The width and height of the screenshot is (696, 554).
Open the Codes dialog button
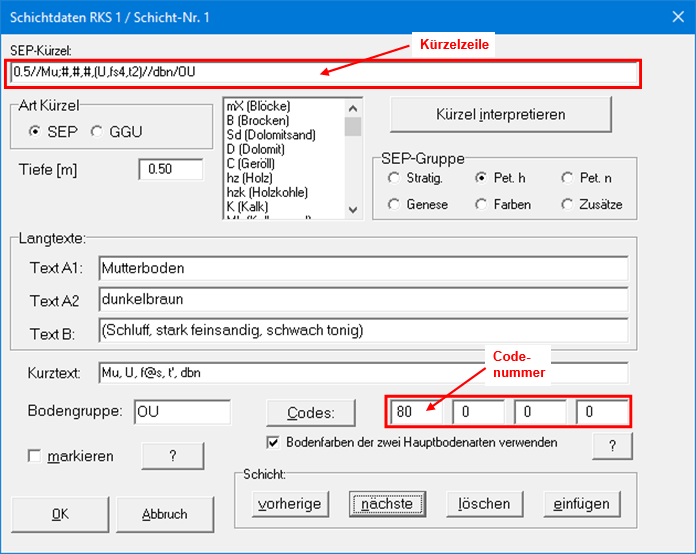click(x=311, y=412)
